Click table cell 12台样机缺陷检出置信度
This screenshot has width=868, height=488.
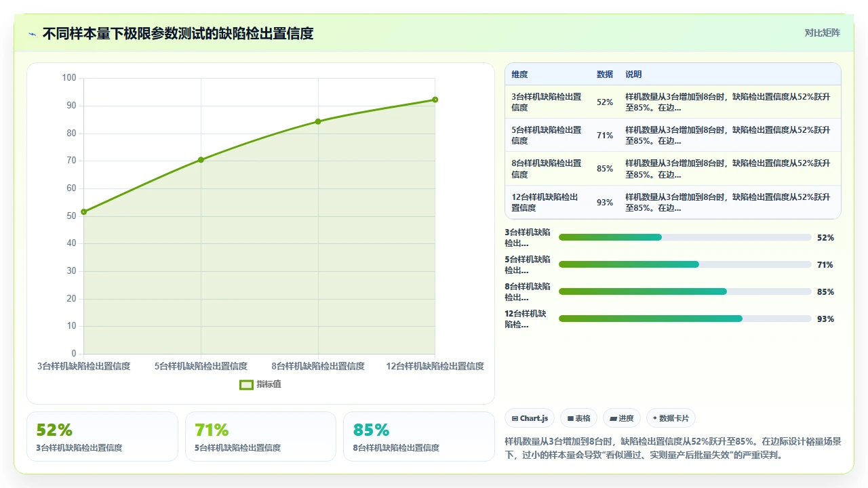pos(547,202)
